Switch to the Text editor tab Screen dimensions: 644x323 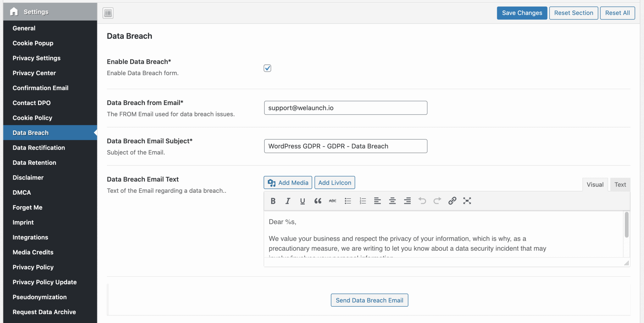620,184
